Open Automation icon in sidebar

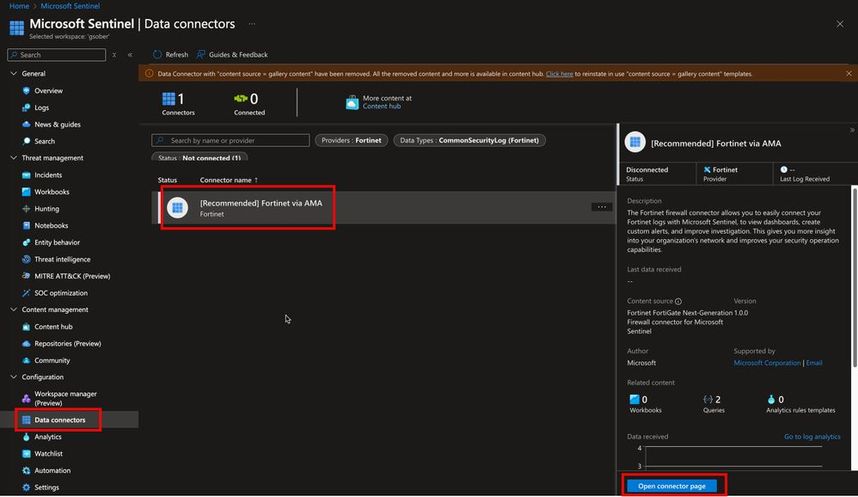[x=26, y=471]
